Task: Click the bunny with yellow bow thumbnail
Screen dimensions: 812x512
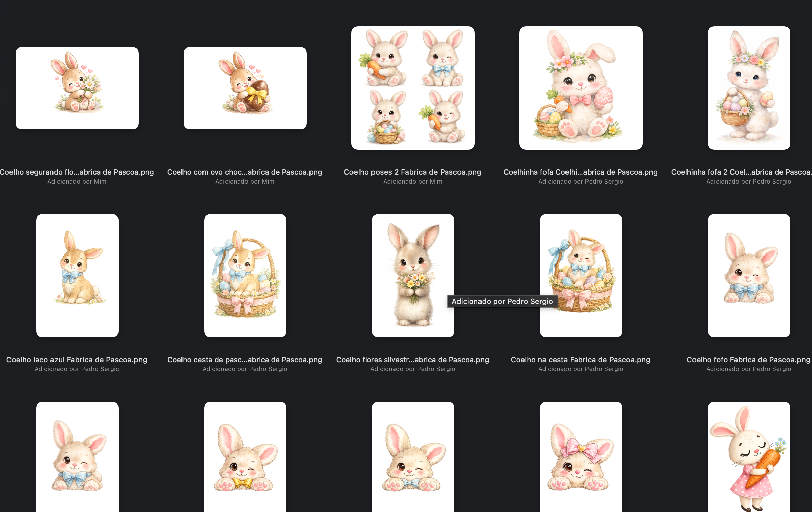Action: pyautogui.click(x=245, y=457)
